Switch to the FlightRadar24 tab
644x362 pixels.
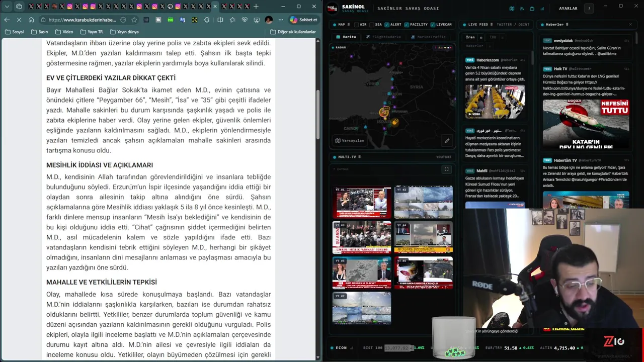click(383, 37)
